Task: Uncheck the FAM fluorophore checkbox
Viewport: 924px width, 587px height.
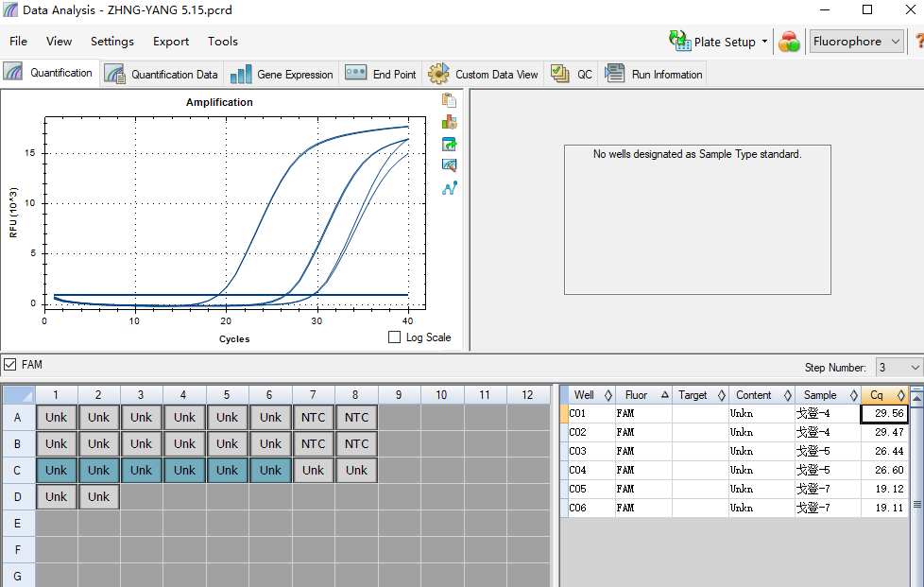Action: 10,365
